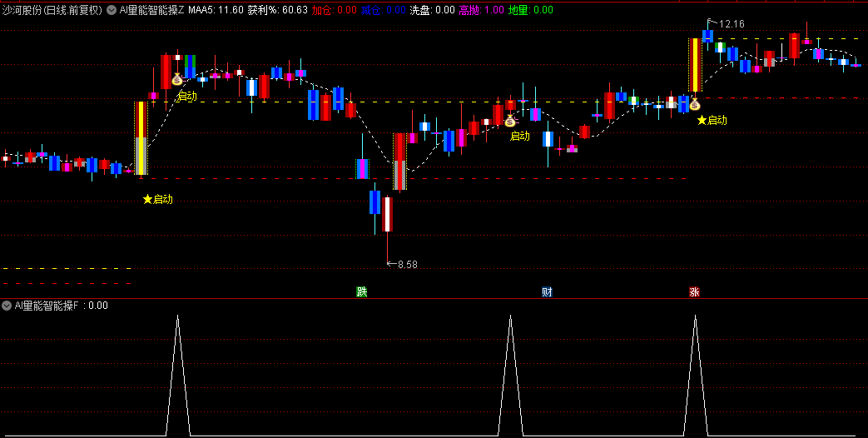Viewport: 868px width, 438px height.
Task: Click the first indicator spike peak in lower panel
Action: coord(178,316)
